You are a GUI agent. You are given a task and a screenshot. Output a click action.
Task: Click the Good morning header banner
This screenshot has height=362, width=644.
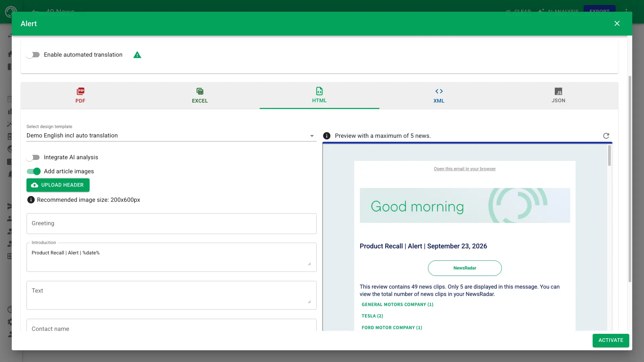(465, 205)
